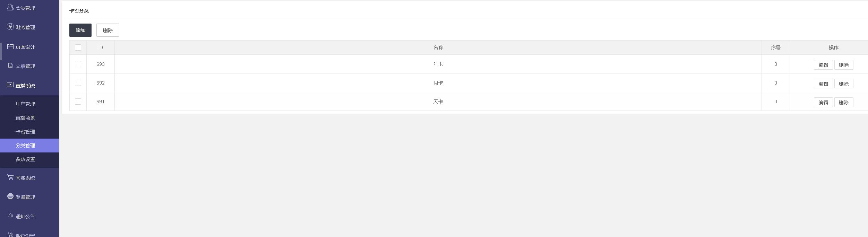Click the dark 添加 button
This screenshot has height=237, width=868.
[x=80, y=30]
